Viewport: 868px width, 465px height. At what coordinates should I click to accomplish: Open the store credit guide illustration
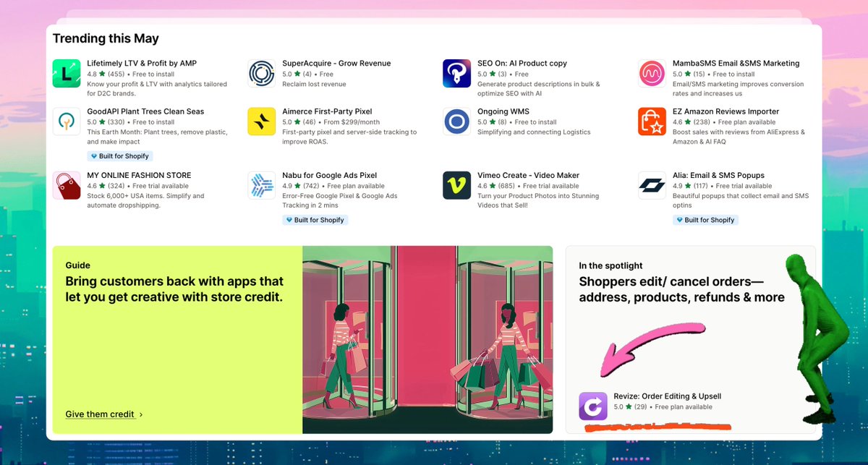click(x=427, y=340)
